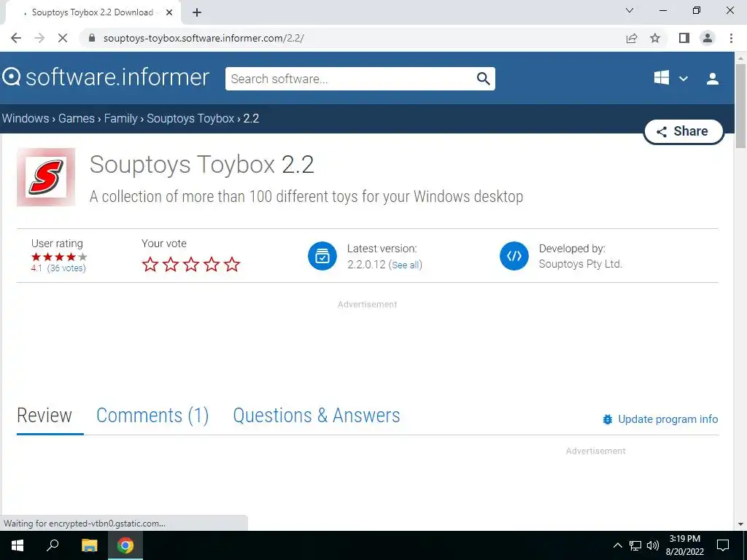Click the Souptoys Toybox 2.2 heading
The width and height of the screenshot is (747, 560).
(201, 164)
